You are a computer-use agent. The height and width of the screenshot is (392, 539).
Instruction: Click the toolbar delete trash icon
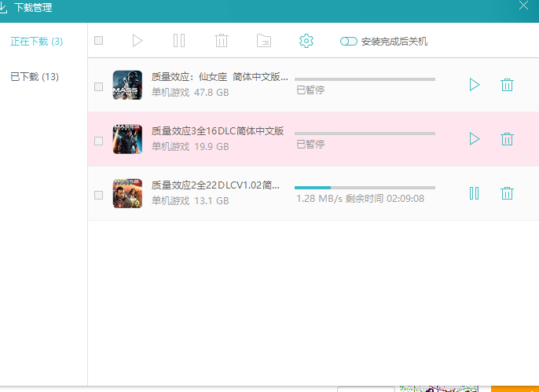222,41
